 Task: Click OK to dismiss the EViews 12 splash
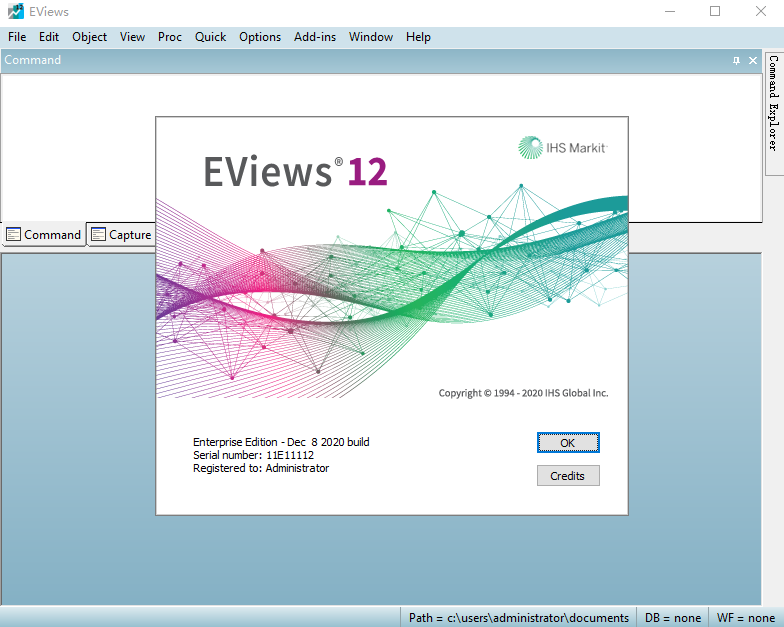point(568,443)
